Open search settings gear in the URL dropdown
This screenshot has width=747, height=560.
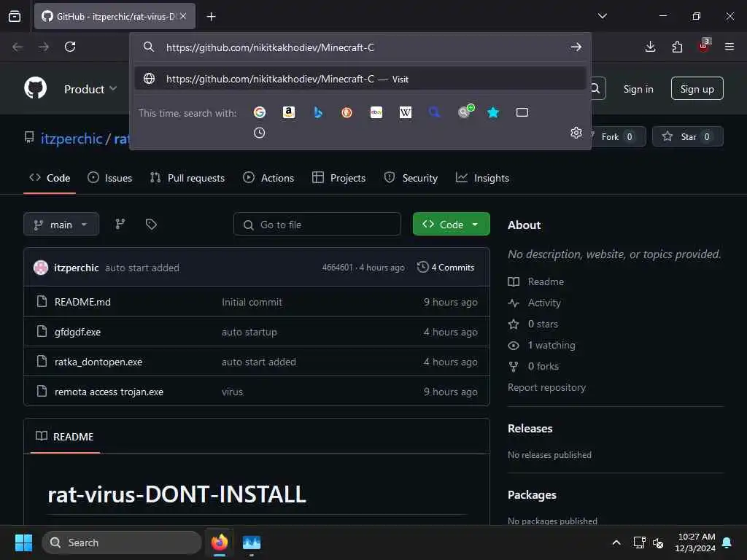point(576,133)
